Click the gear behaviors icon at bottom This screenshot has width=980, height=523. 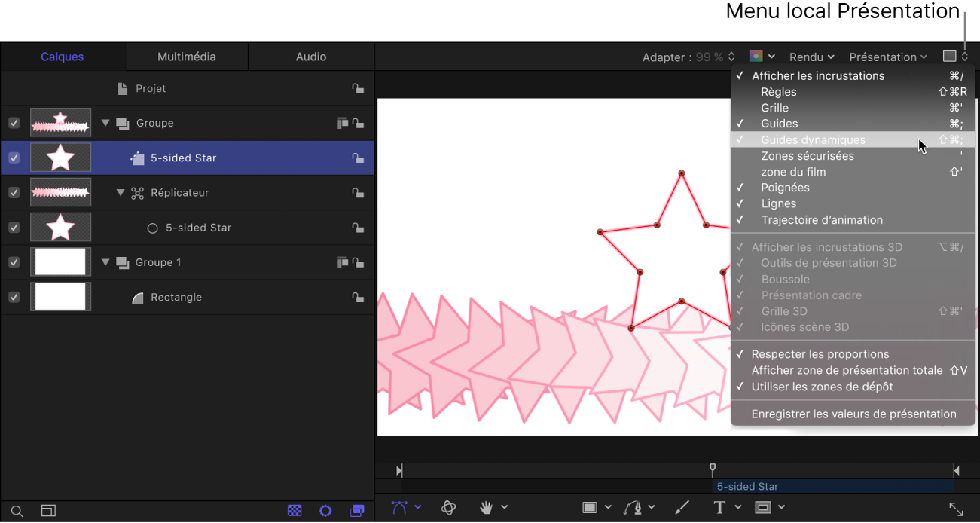point(325,511)
